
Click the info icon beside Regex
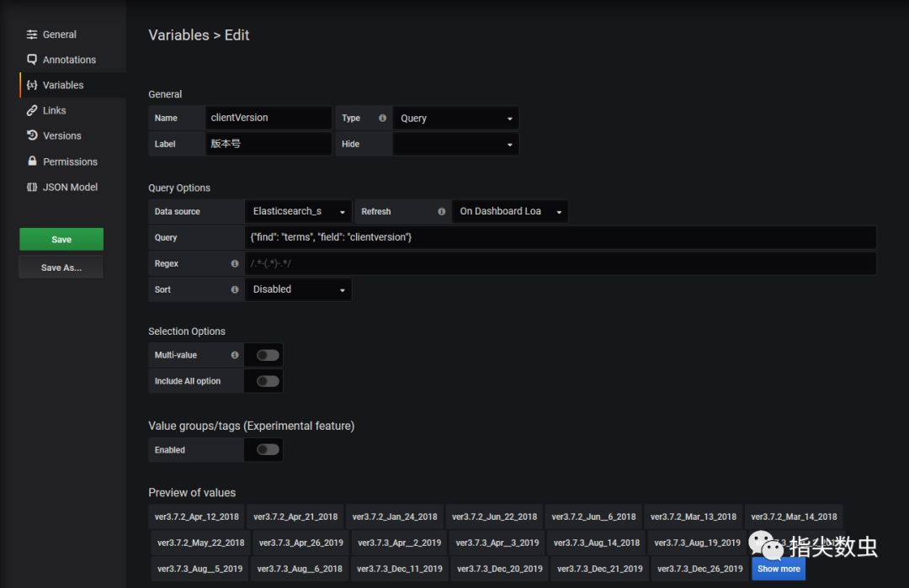coord(235,263)
